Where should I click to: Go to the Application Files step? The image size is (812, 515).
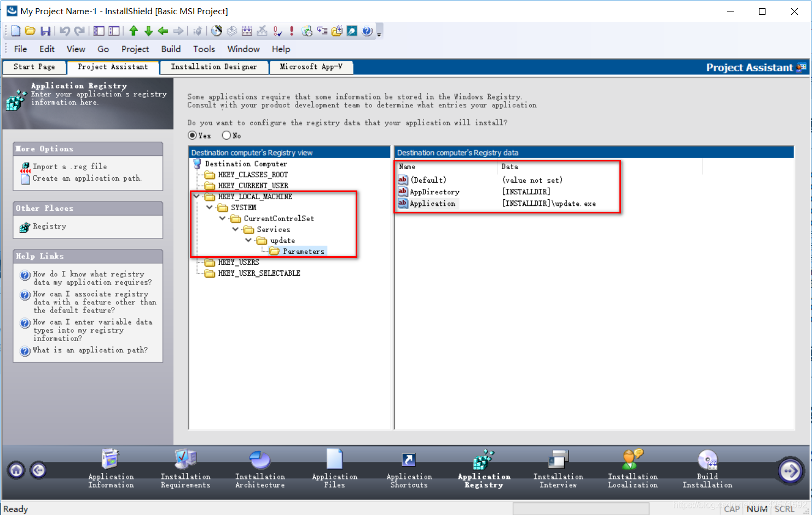point(334,469)
